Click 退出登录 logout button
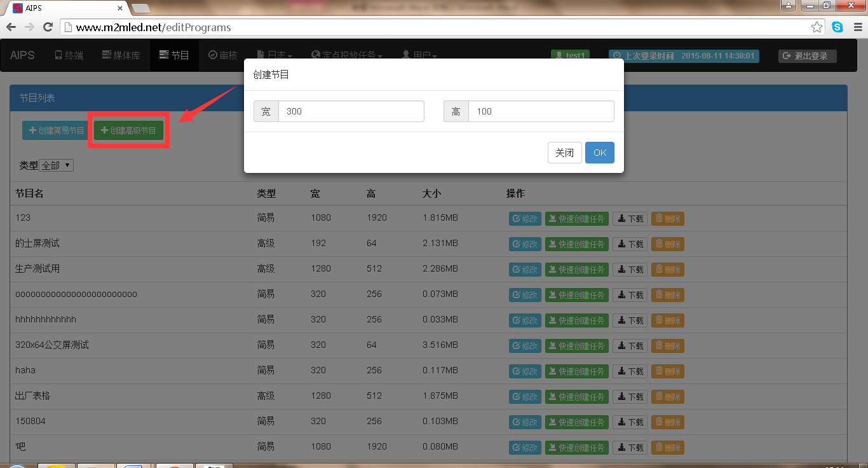868x468 pixels. tap(807, 56)
